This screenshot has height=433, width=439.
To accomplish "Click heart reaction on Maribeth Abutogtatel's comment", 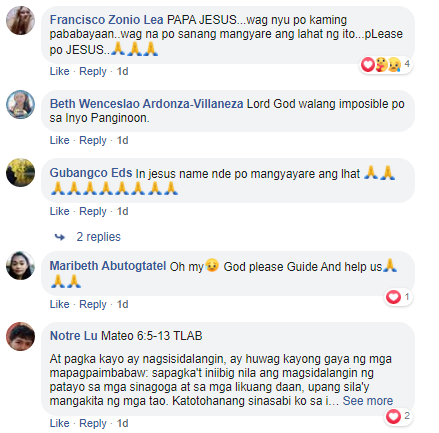I will tap(393, 297).
